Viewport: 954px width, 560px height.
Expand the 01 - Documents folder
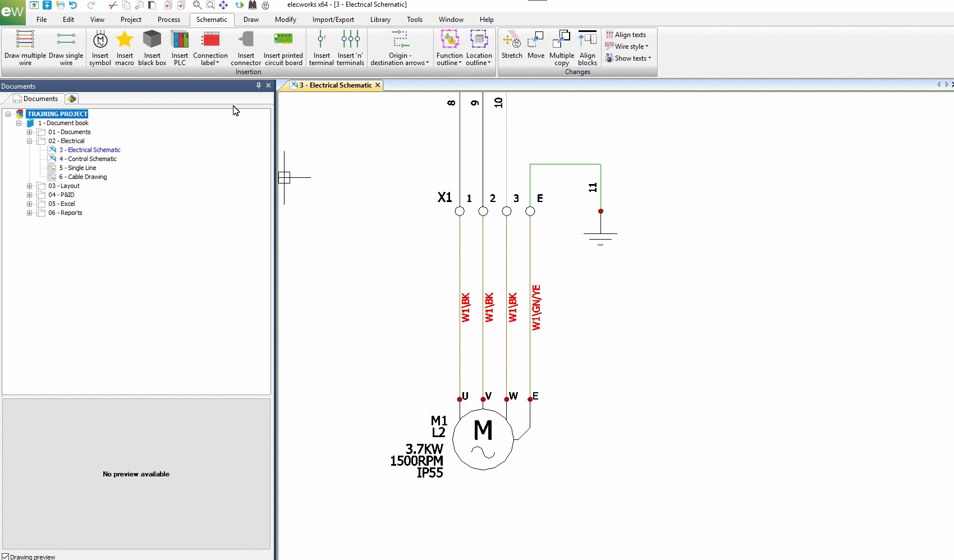(29, 132)
